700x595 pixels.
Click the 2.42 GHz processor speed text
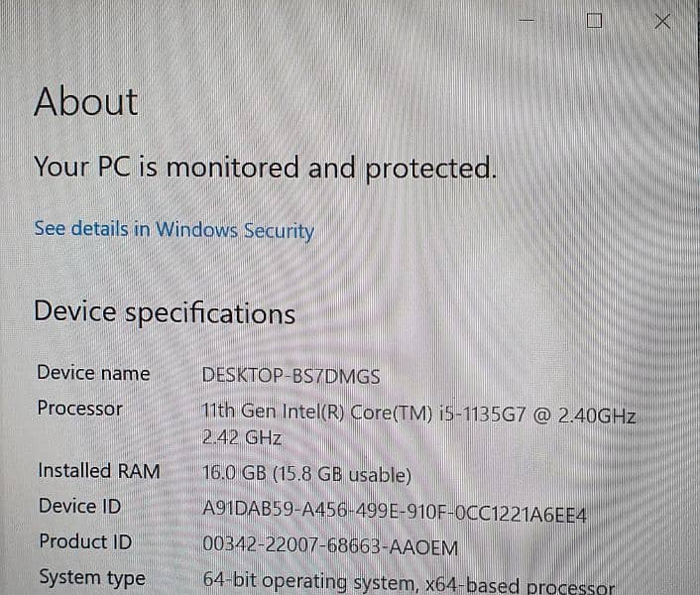coord(242,438)
